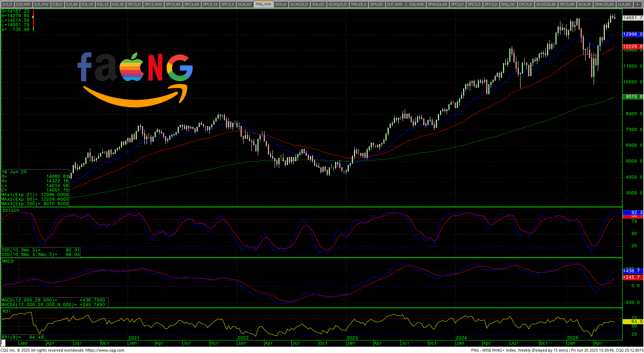The height and width of the screenshot is (353, 644).
Task: Select the GCAQ25,D tab
Action: [x=338, y=4]
